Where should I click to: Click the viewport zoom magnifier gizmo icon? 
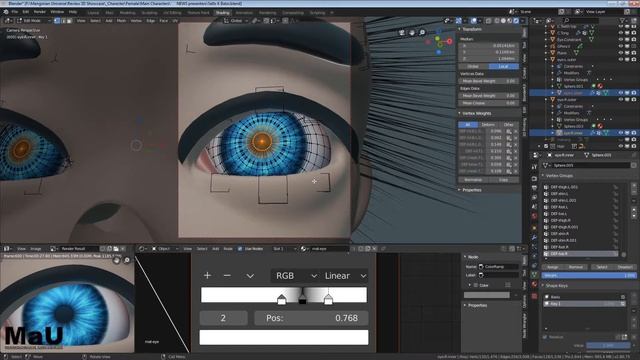tap(422, 32)
